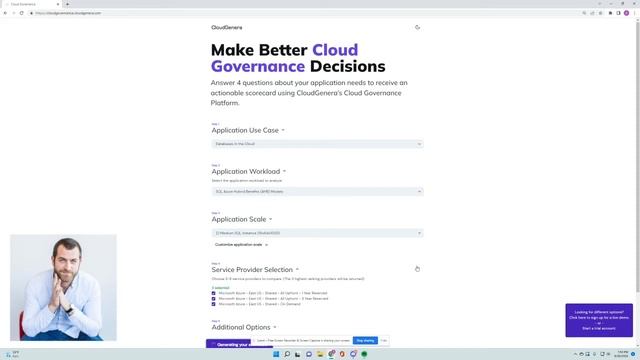Click the CloudGenera logo
640x360 pixels.
pyautogui.click(x=227, y=27)
